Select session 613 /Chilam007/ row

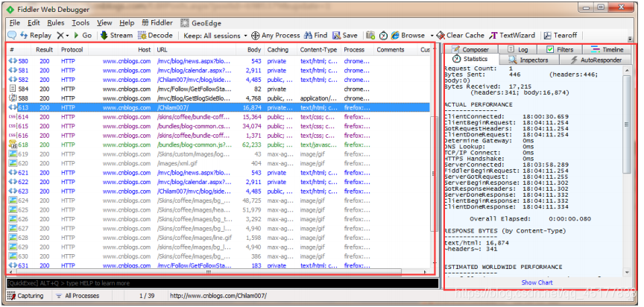(218, 107)
